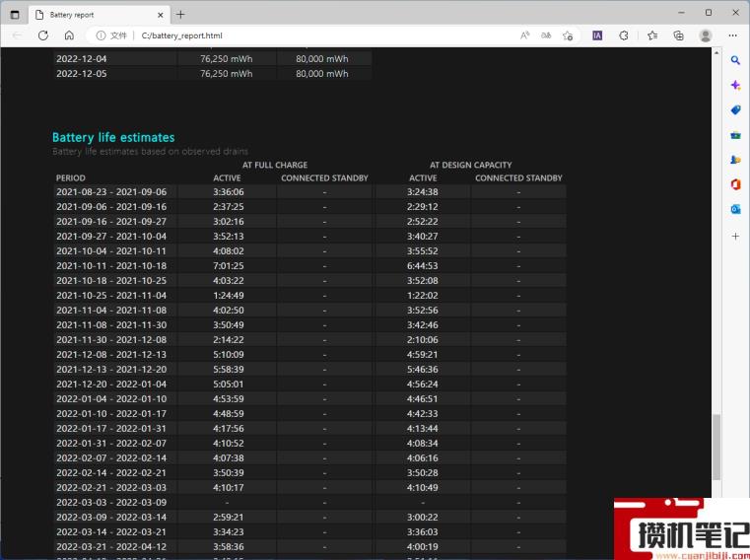Close the Battery report tab
Screen dimensions: 750x560
[x=161, y=15]
